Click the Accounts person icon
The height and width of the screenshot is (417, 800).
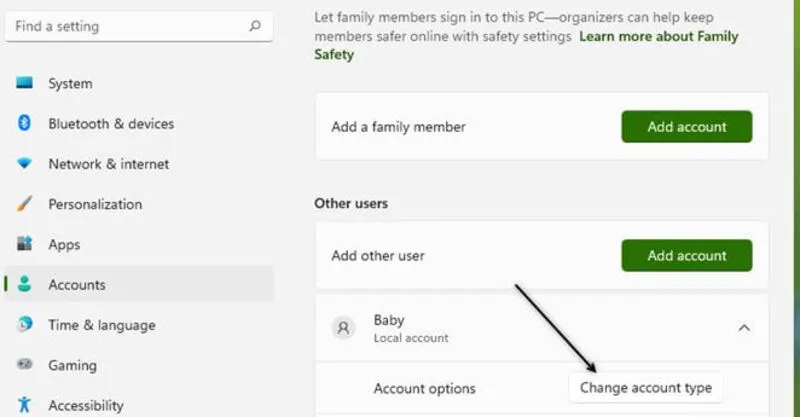coord(25,285)
